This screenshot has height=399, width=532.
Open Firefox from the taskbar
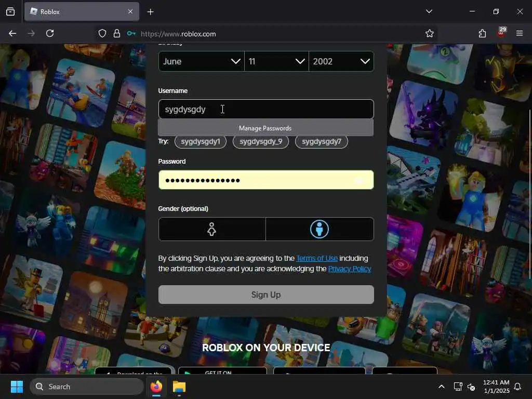(156, 387)
